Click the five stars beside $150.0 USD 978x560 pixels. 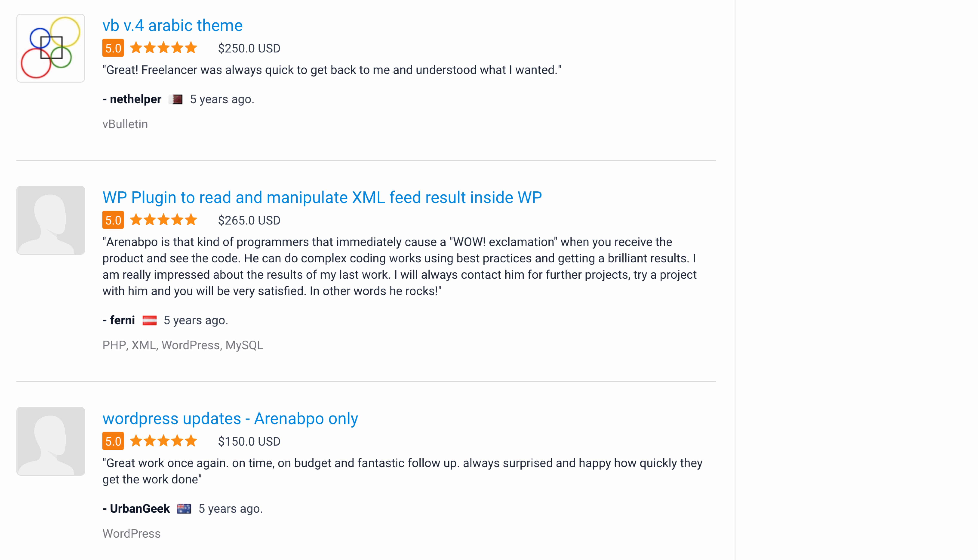[x=163, y=442]
